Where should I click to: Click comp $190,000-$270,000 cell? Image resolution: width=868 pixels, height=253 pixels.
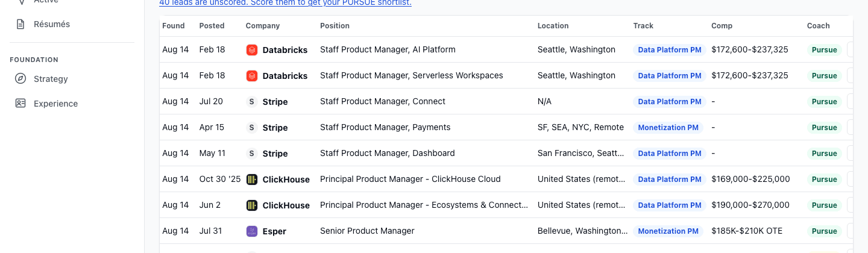(x=750, y=205)
